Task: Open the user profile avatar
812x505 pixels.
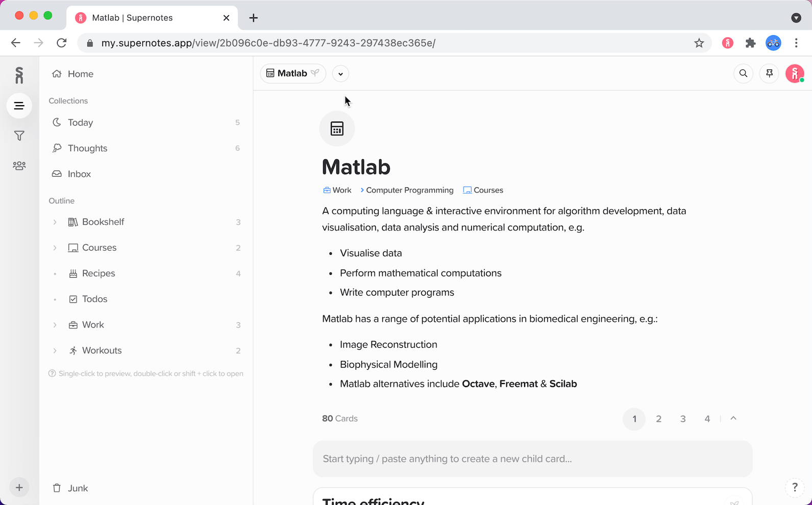Action: pyautogui.click(x=794, y=74)
